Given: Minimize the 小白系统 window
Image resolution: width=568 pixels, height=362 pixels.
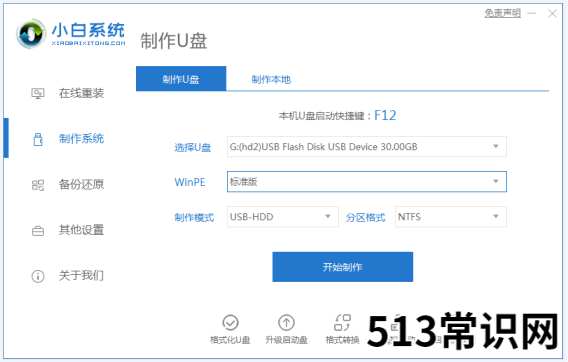Looking at the screenshot, I should [531, 14].
